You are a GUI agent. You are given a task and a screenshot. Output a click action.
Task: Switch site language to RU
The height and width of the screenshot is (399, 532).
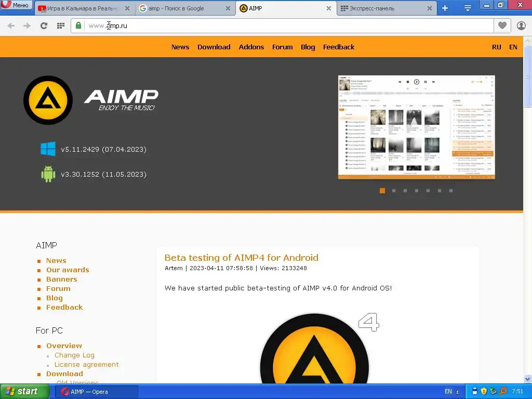[496, 47]
